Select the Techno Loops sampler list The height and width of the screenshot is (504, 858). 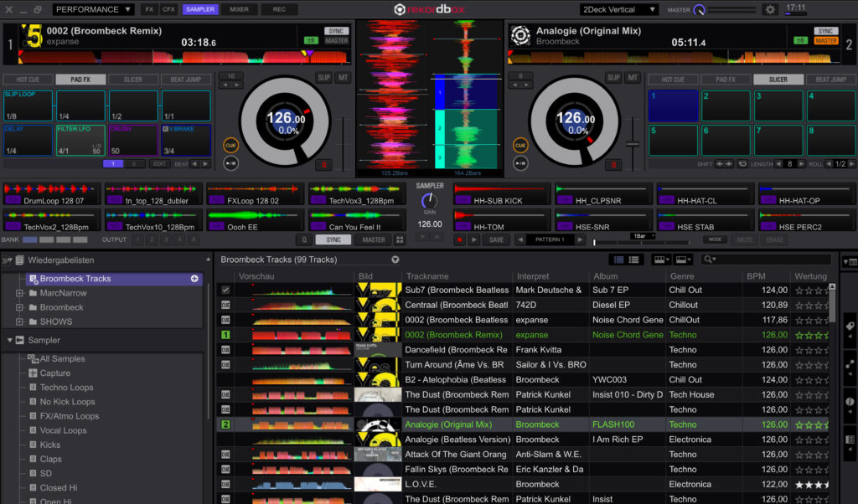tap(66, 388)
